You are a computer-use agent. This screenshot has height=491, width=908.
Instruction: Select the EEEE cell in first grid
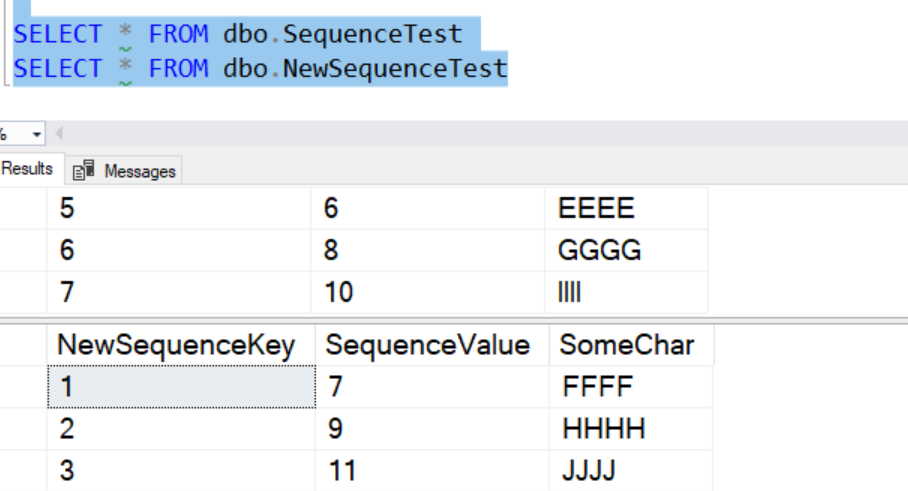coord(596,208)
